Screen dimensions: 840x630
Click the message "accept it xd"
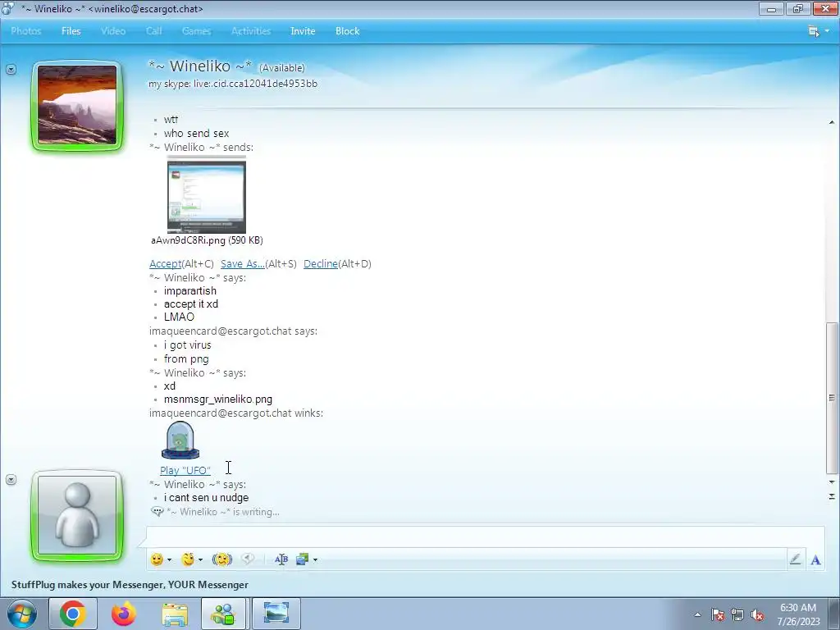tap(190, 304)
